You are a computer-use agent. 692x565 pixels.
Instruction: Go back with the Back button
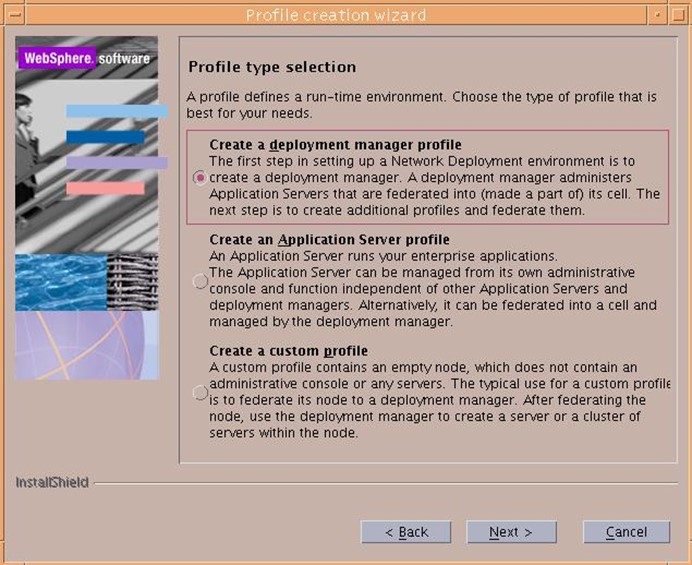pos(405,532)
